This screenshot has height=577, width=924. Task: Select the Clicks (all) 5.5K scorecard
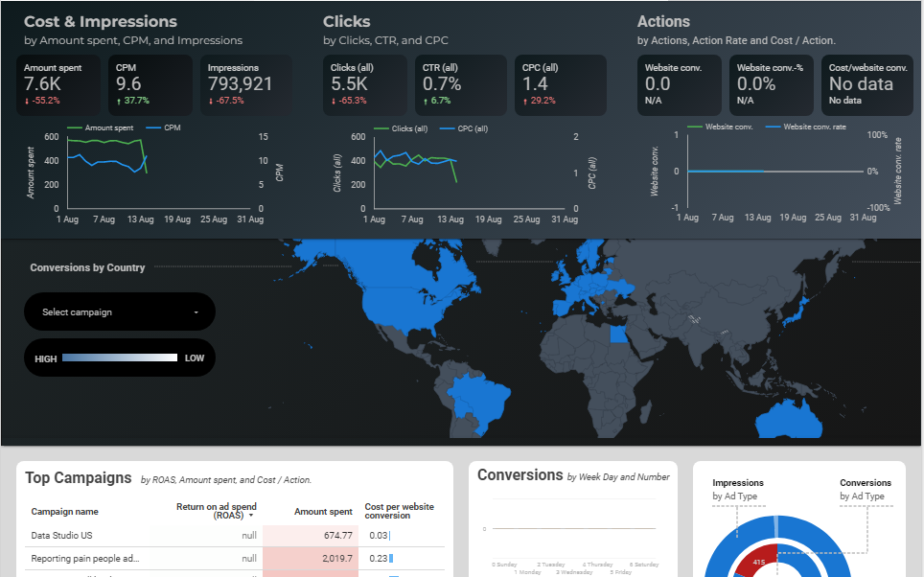pyautogui.click(x=365, y=85)
